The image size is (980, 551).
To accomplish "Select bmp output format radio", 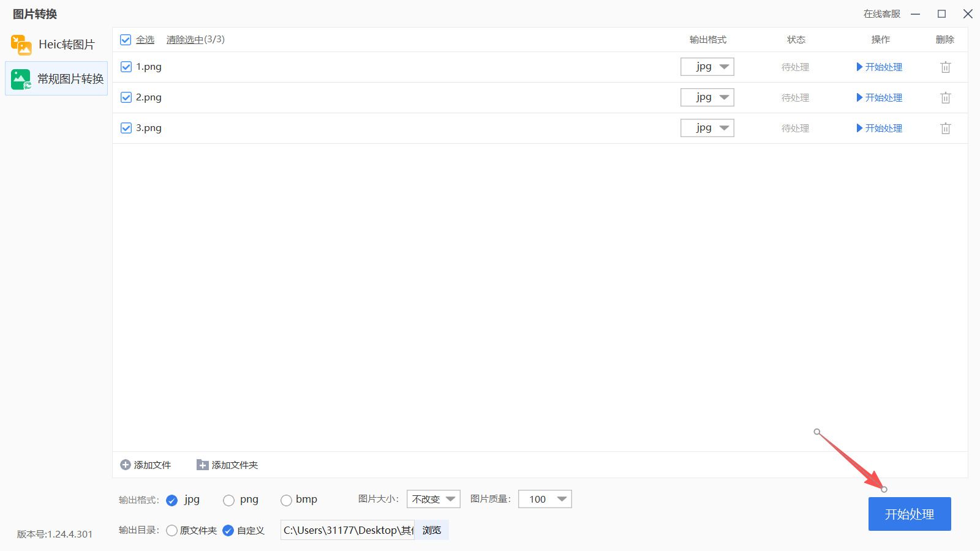I will (x=286, y=500).
